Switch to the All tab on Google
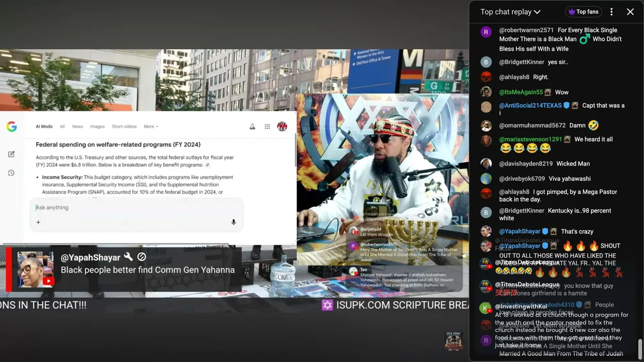 pos(62,127)
